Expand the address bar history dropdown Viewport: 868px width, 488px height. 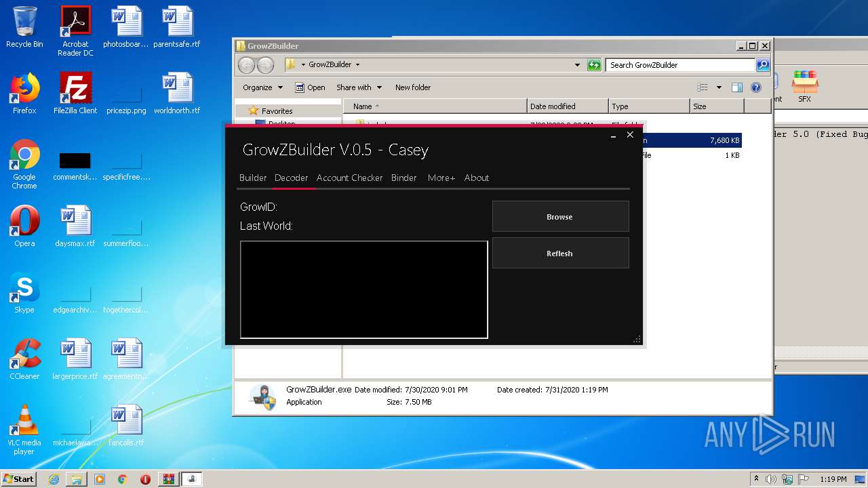click(577, 65)
